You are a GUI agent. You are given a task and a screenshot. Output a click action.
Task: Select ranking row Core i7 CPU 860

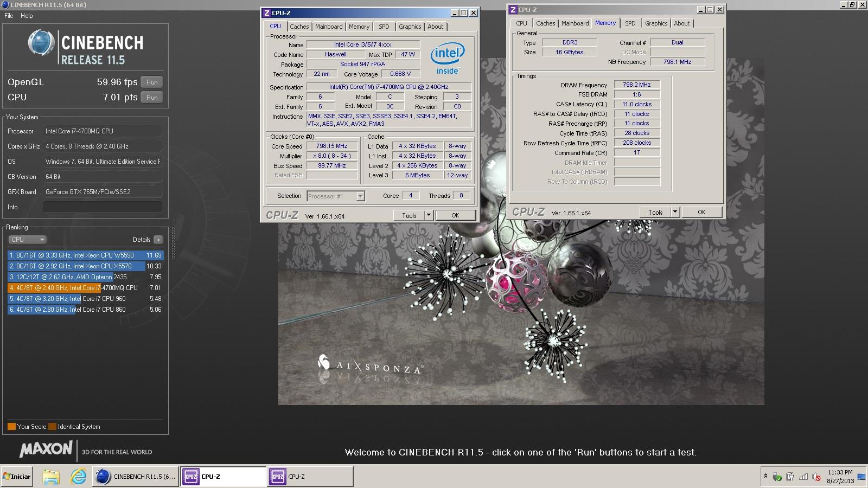point(85,310)
